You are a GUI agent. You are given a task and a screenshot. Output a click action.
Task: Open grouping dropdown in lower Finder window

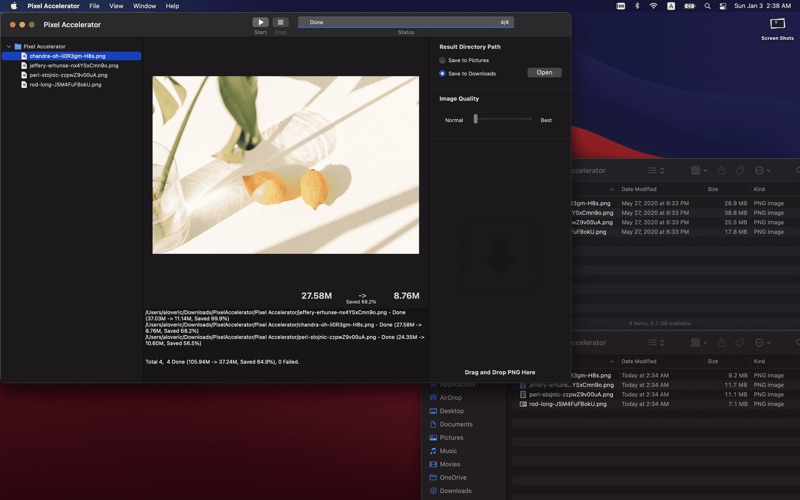tap(699, 342)
